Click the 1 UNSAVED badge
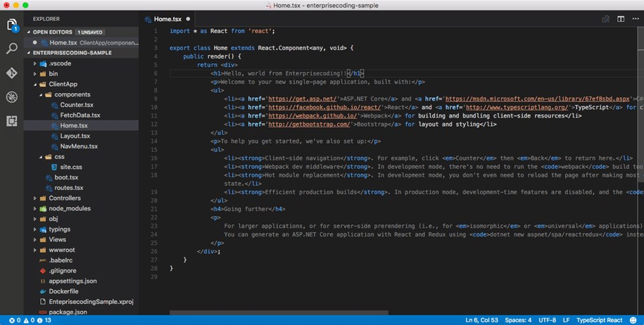 [x=90, y=32]
